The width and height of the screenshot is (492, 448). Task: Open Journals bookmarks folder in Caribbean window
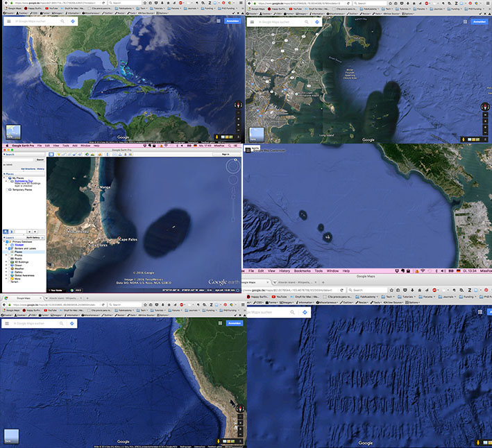coord(191,8)
